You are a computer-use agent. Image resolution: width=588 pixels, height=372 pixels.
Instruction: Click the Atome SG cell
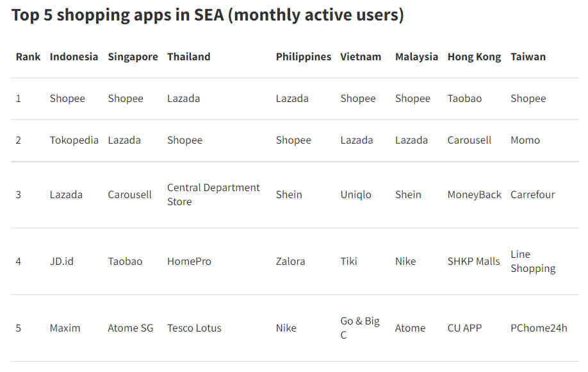pos(131,328)
